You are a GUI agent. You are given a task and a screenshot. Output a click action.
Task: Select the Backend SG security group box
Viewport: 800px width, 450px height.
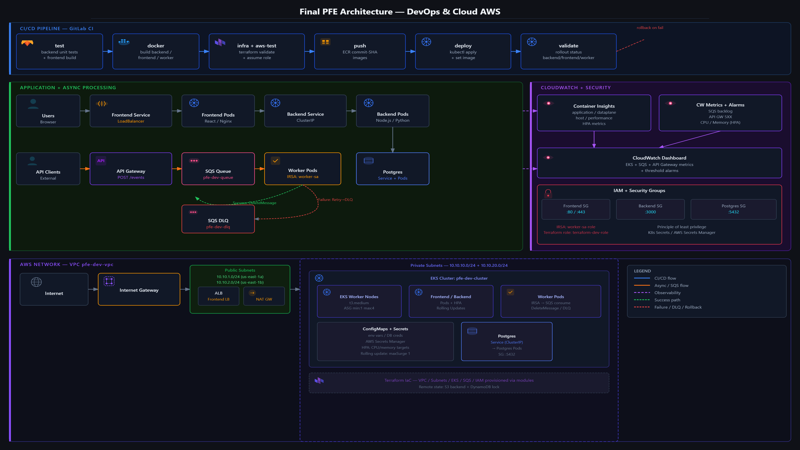650,209
